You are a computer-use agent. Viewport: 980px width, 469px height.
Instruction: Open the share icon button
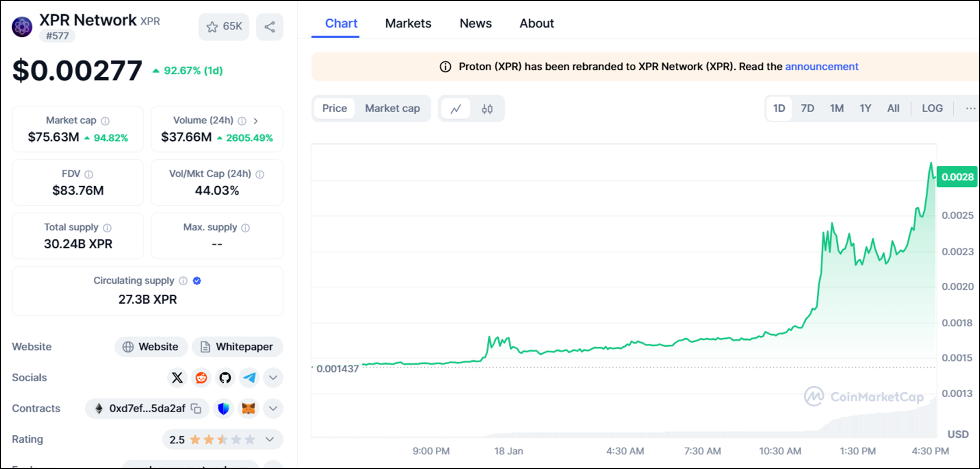[x=270, y=27]
